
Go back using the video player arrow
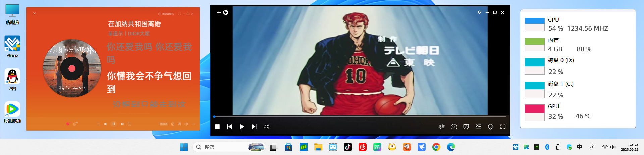(x=219, y=12)
